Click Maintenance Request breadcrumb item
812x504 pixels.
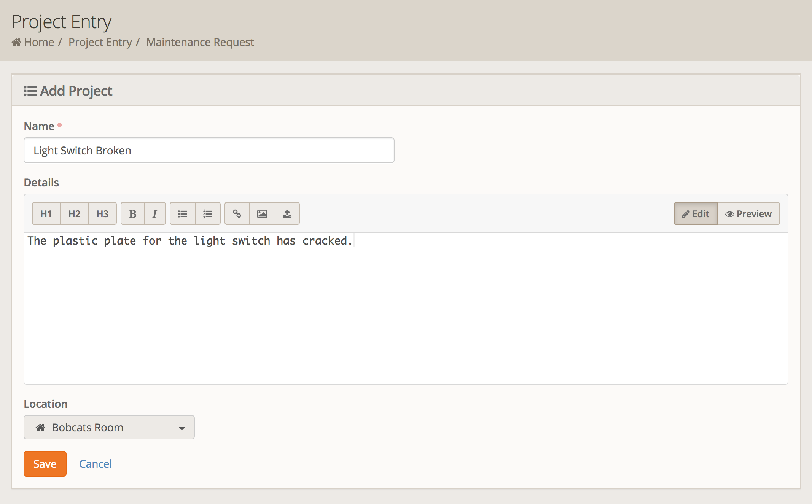pyautogui.click(x=200, y=42)
